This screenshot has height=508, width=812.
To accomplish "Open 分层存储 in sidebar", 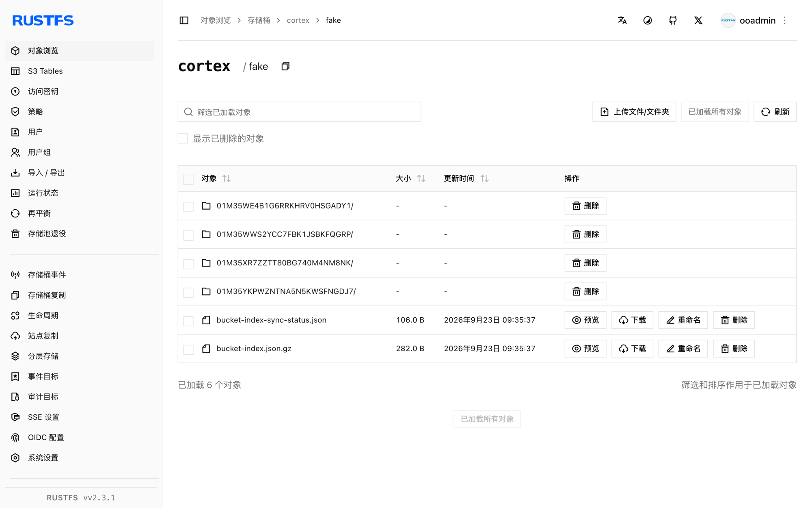I will click(80, 356).
